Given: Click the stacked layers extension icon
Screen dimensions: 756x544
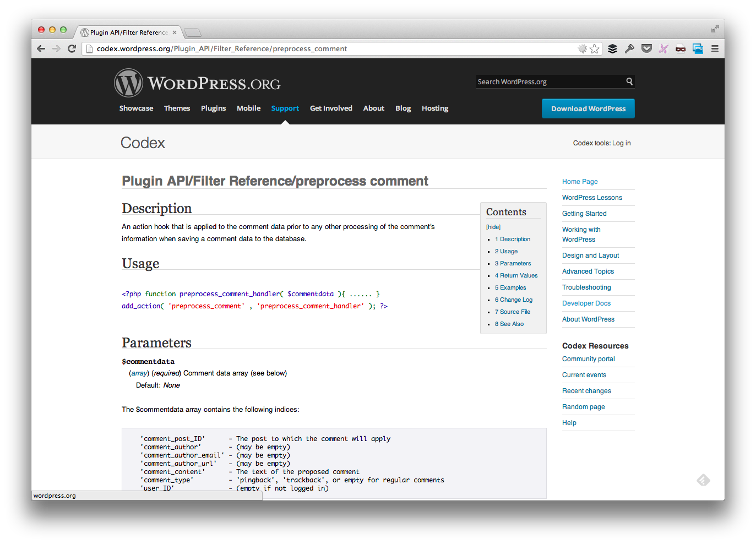Looking at the screenshot, I should click(612, 48).
